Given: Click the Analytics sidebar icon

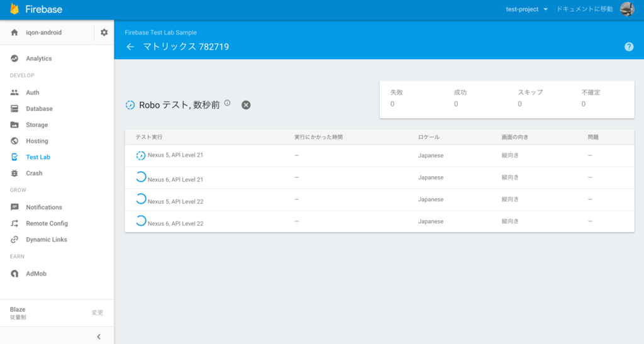Looking at the screenshot, I should 14,58.
